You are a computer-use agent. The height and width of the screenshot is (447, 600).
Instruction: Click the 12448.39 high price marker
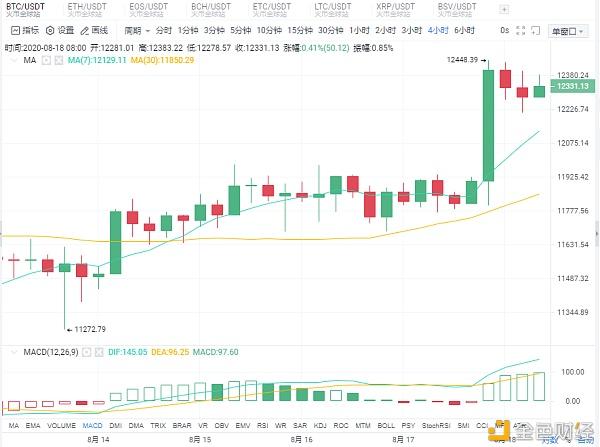pyautogui.click(x=462, y=60)
